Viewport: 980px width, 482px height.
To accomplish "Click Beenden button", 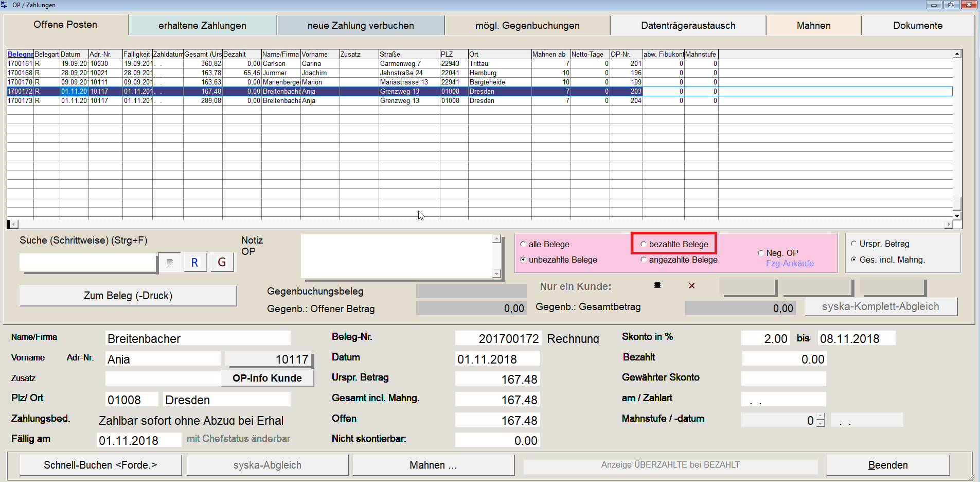I will [888, 465].
